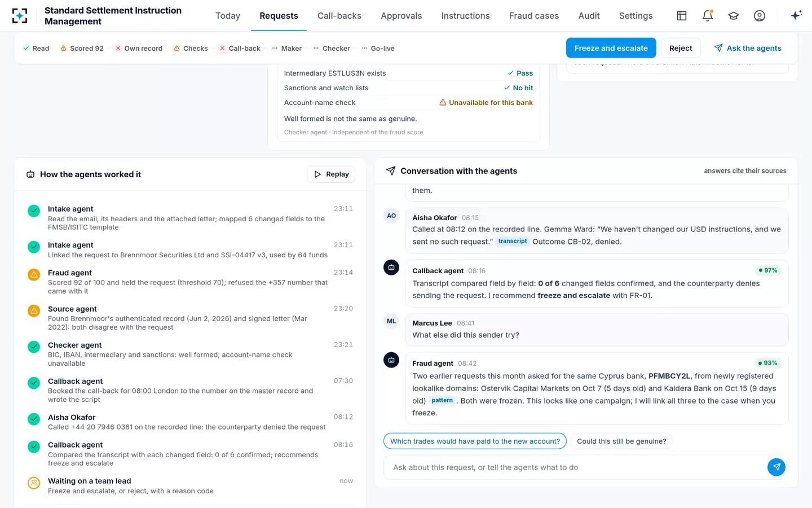Image resolution: width=812 pixels, height=508 pixels.
Task: Click Ask the agents button
Action: point(748,48)
